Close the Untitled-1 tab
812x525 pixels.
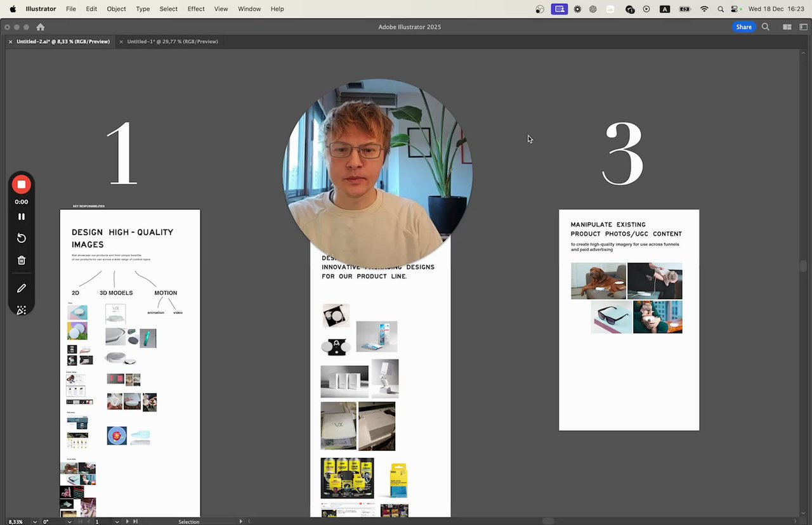point(121,42)
